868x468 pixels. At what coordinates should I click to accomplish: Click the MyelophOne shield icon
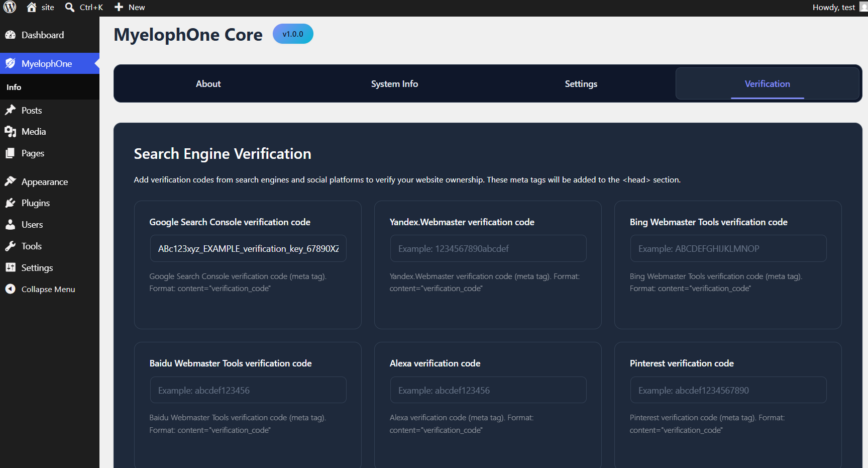click(x=11, y=63)
